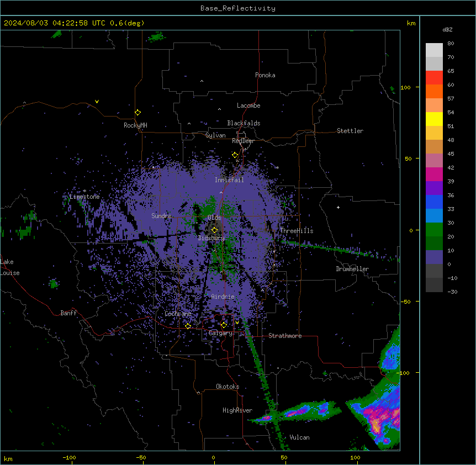
Task: Click the ThreeHills label
Action: (x=297, y=231)
